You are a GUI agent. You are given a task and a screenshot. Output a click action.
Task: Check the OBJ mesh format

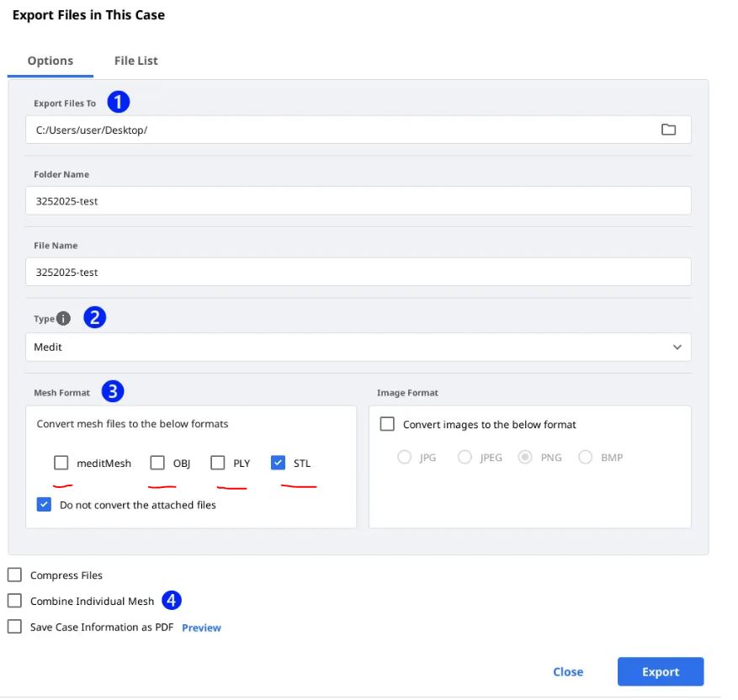tap(157, 463)
